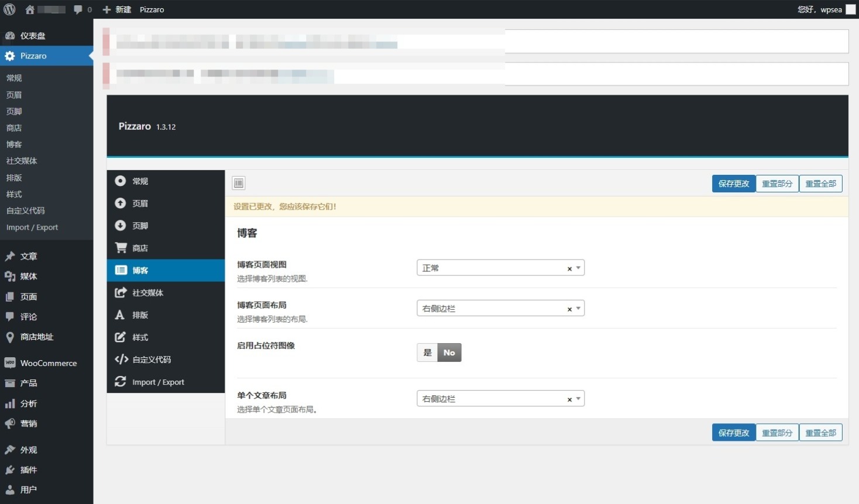Open Import / Export in left sidebar submenu

[32, 227]
